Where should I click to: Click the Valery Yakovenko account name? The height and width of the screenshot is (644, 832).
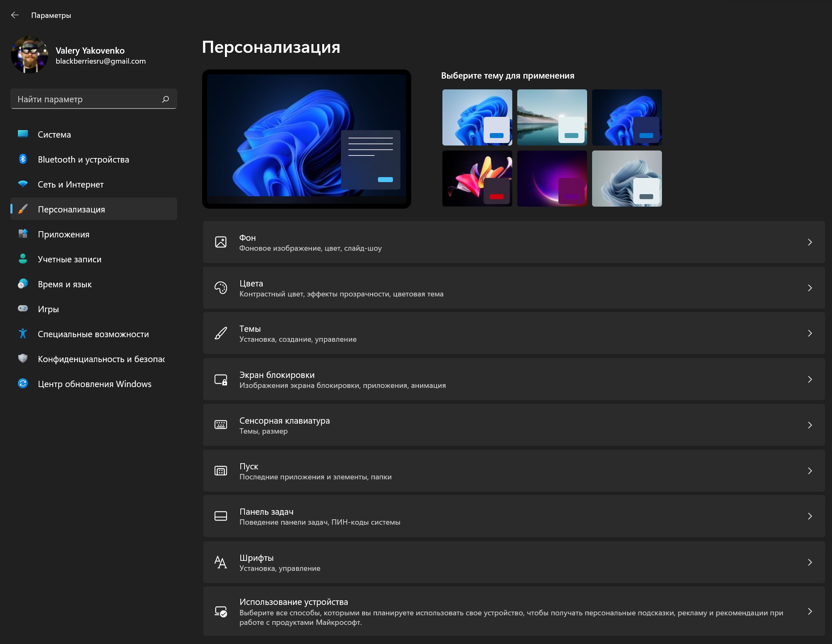click(90, 50)
